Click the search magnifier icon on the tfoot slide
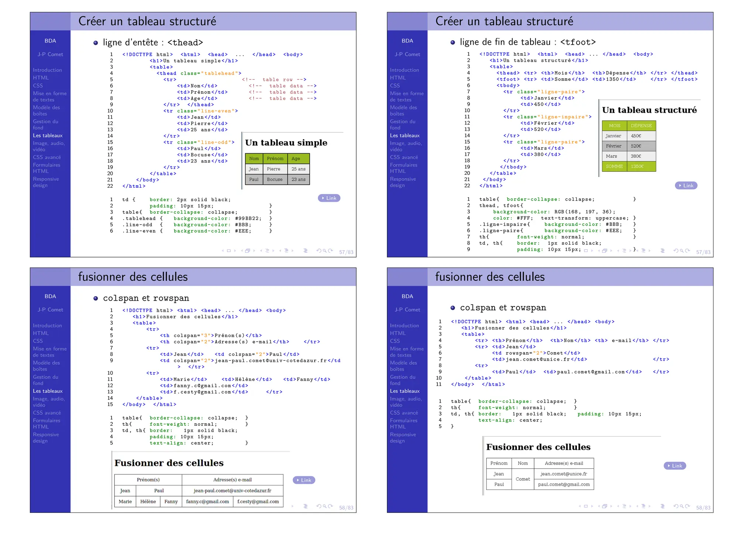Screen dimensions: 756x535 (x=682, y=251)
